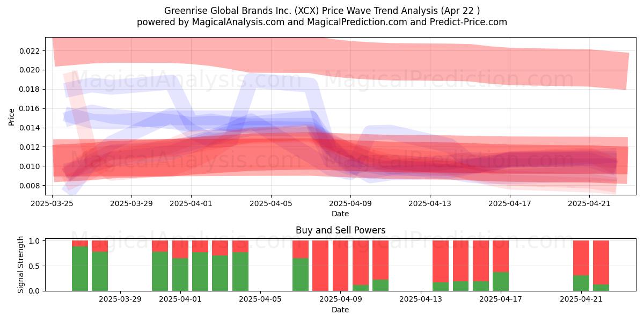Click the 2025-04-01 tick label on the lower chart
This screenshot has height=322, width=644.
(180, 299)
